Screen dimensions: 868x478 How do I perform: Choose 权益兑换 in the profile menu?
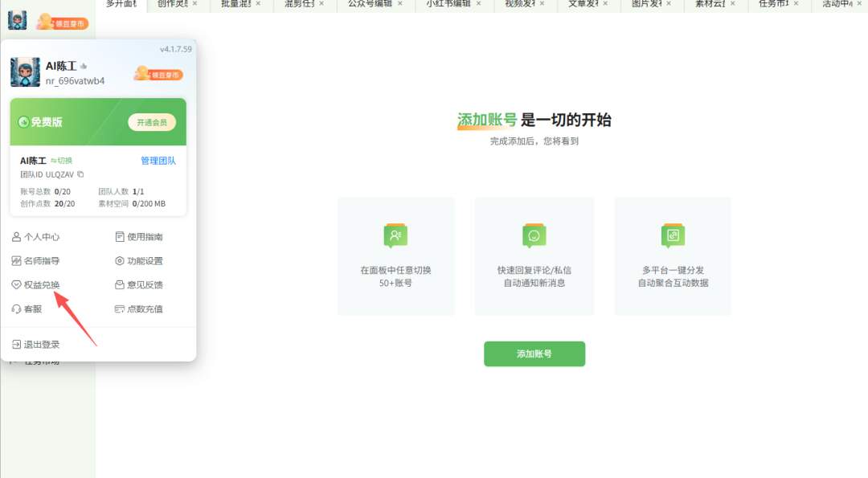(36, 285)
